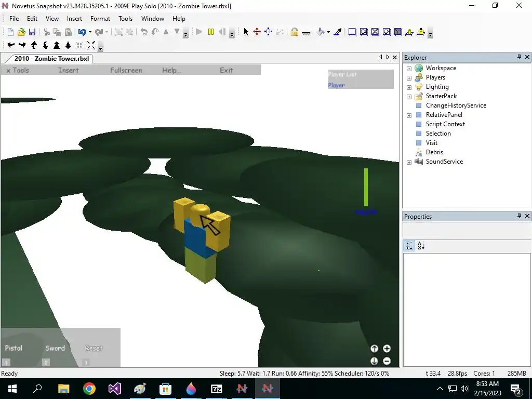This screenshot has height=399, width=532.
Task: Expand the Players tree node
Action: pos(409,78)
